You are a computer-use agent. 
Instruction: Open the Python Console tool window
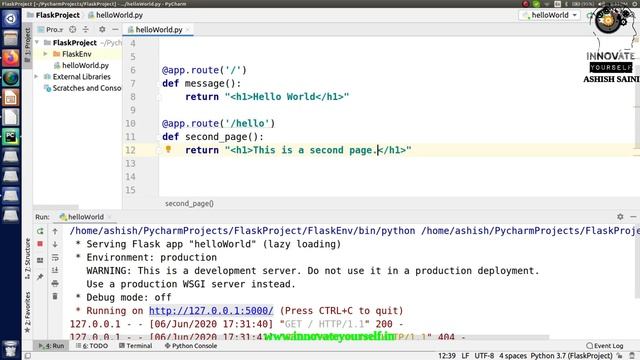(x=191, y=346)
